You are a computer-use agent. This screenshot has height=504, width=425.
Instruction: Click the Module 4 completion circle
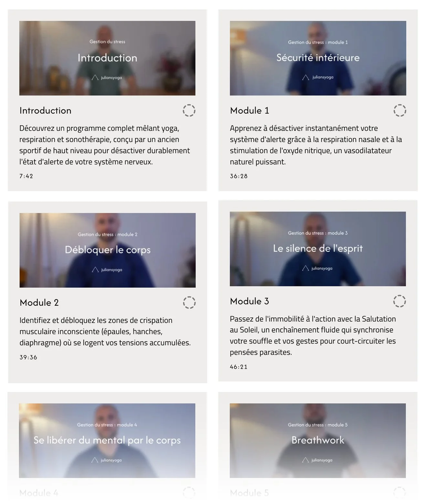189,493
